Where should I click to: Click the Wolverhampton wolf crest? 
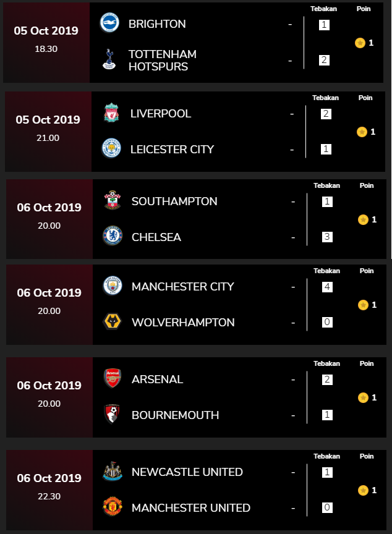click(x=113, y=322)
